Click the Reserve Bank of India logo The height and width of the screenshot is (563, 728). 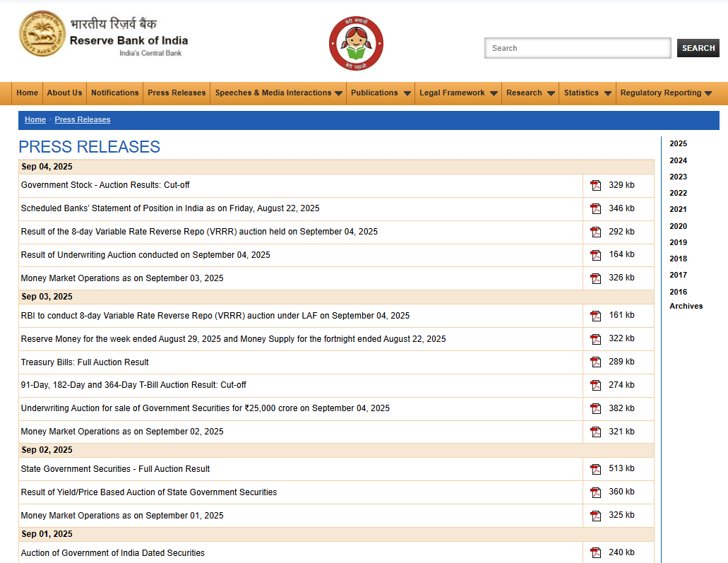tap(42, 34)
